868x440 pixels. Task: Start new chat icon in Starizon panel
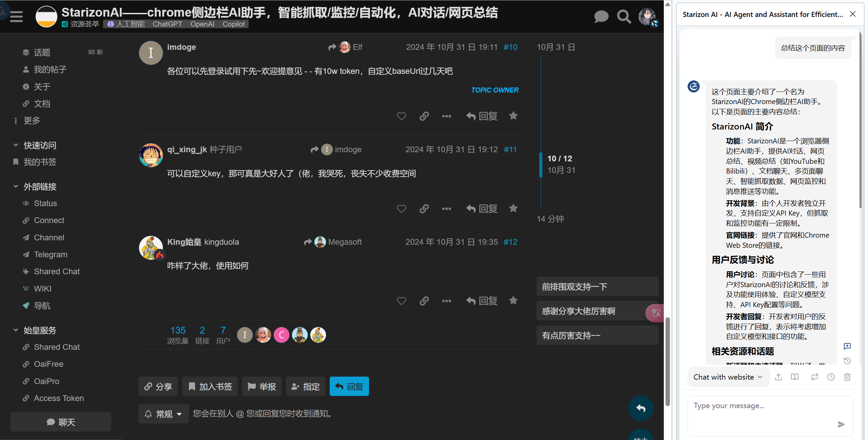pos(847,346)
